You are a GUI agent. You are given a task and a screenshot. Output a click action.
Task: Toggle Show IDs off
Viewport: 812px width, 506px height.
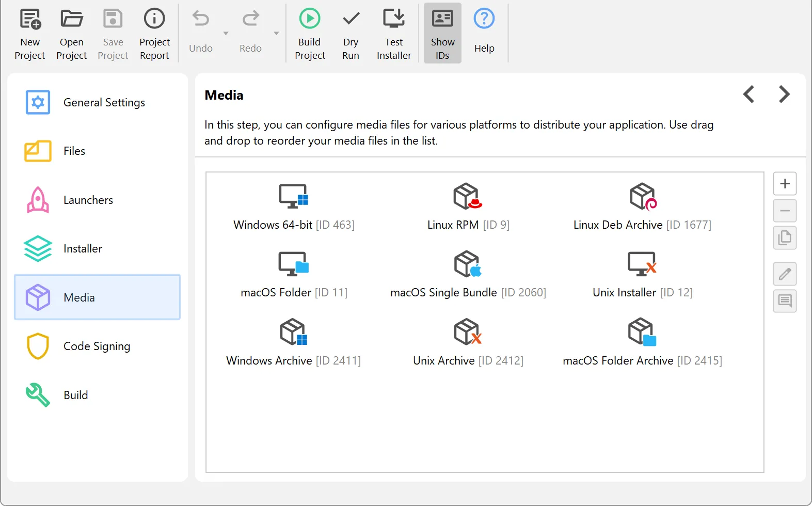[x=442, y=34]
